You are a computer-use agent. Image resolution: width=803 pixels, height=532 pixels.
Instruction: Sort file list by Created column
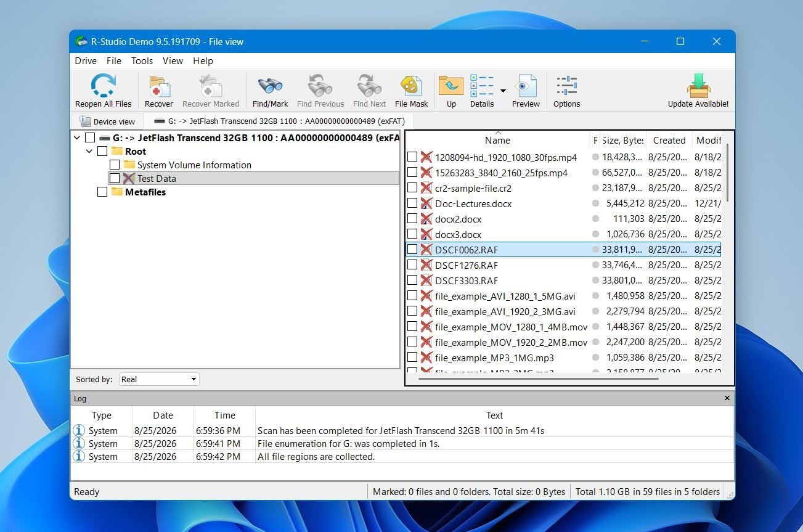(x=669, y=140)
